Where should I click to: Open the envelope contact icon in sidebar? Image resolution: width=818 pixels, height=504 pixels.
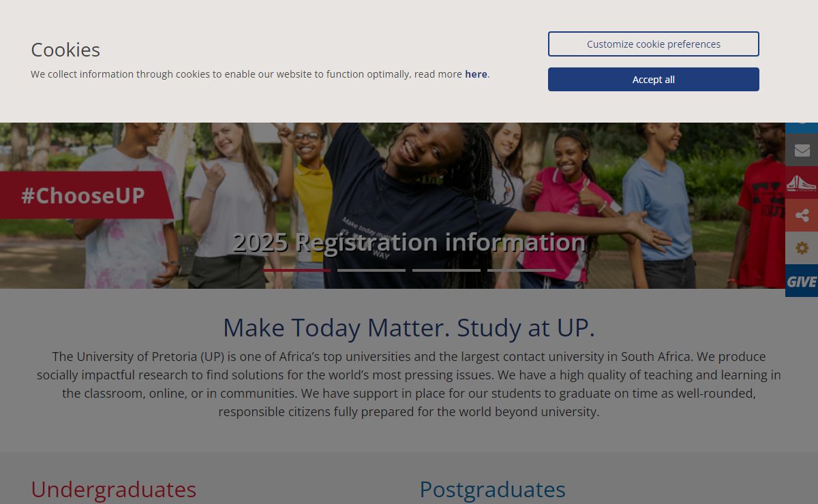click(x=802, y=150)
